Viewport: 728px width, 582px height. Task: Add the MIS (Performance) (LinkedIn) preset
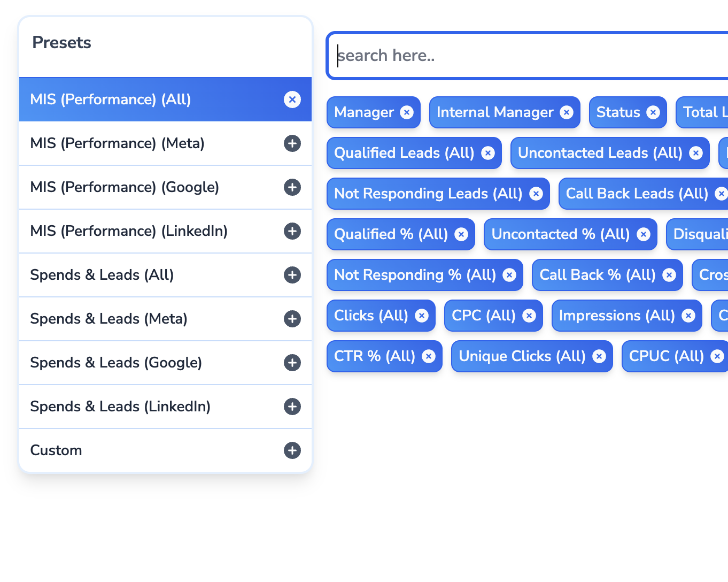coord(292,231)
